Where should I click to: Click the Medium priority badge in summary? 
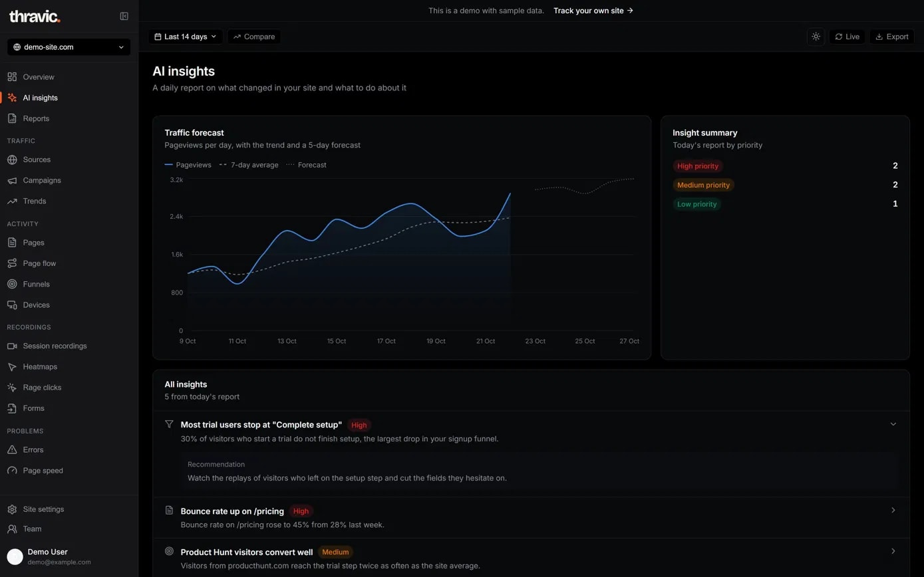point(703,185)
